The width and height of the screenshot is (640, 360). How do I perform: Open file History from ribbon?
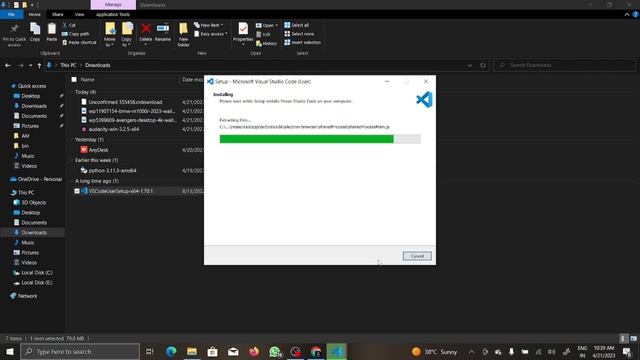pyautogui.click(x=267, y=43)
